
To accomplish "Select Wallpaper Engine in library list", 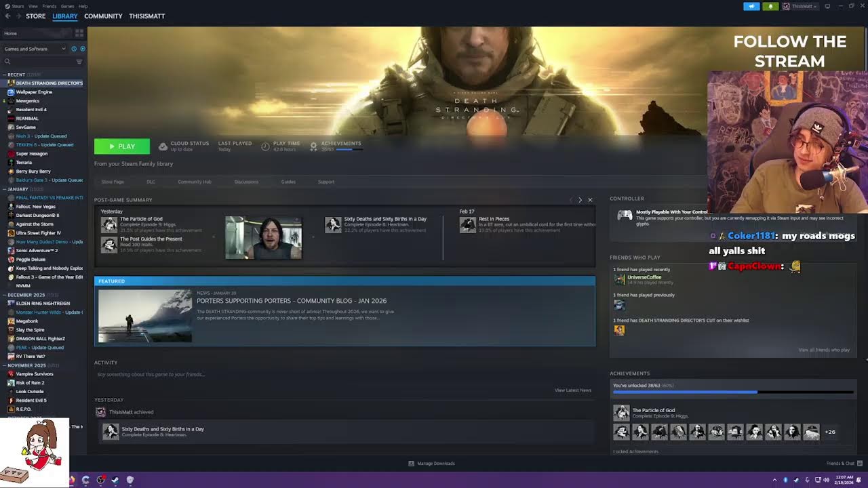I will tap(34, 92).
